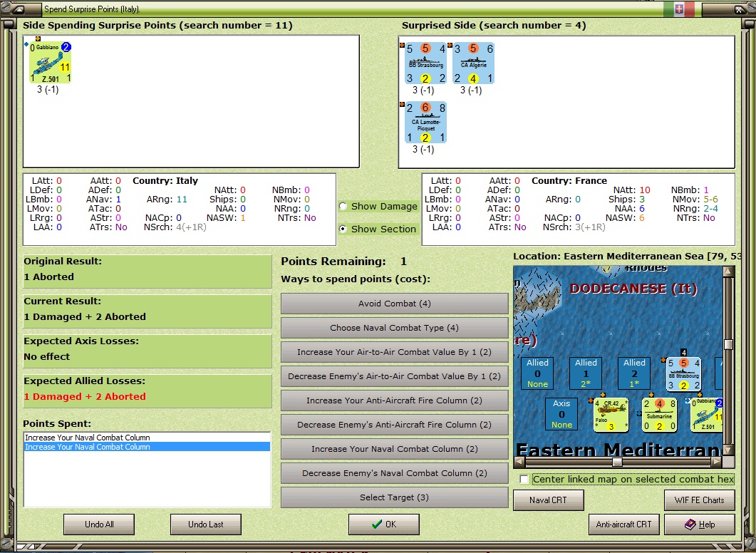Click the map's horizontal scrollbar thumb
This screenshot has width=756, height=553.
tap(617, 462)
